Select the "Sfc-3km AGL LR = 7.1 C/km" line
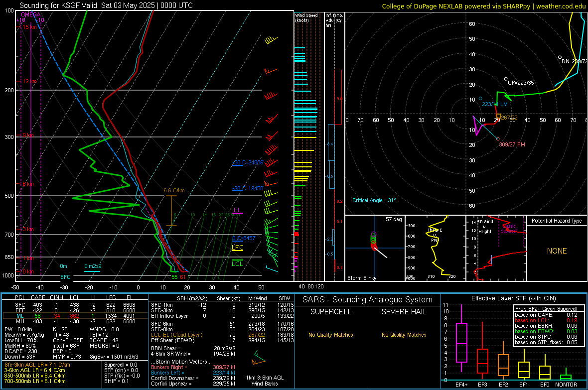This screenshot has width=588, height=390. pos(37,365)
